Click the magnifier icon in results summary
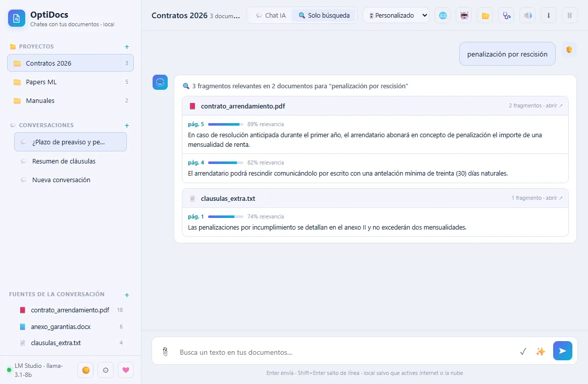Viewport: 588px width, 384px height. pyautogui.click(x=186, y=86)
